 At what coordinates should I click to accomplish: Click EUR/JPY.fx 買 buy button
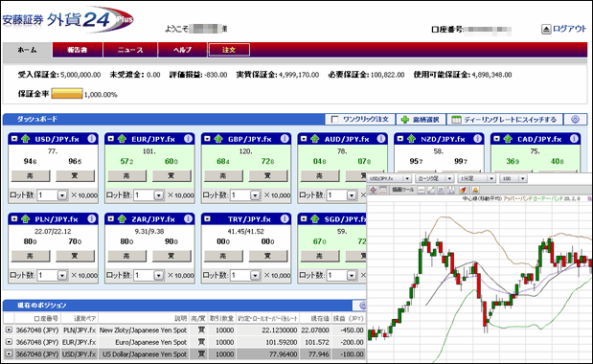click(171, 175)
